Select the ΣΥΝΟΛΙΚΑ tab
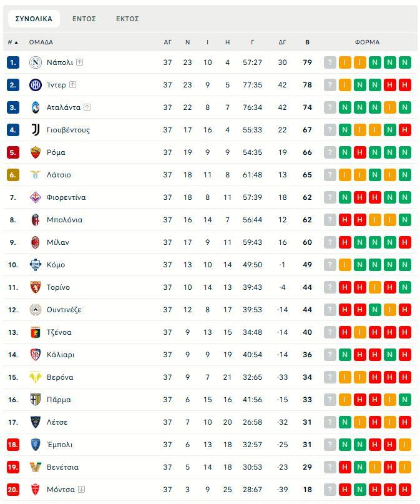Screen dimensions: 420x504 pyautogui.click(x=34, y=19)
